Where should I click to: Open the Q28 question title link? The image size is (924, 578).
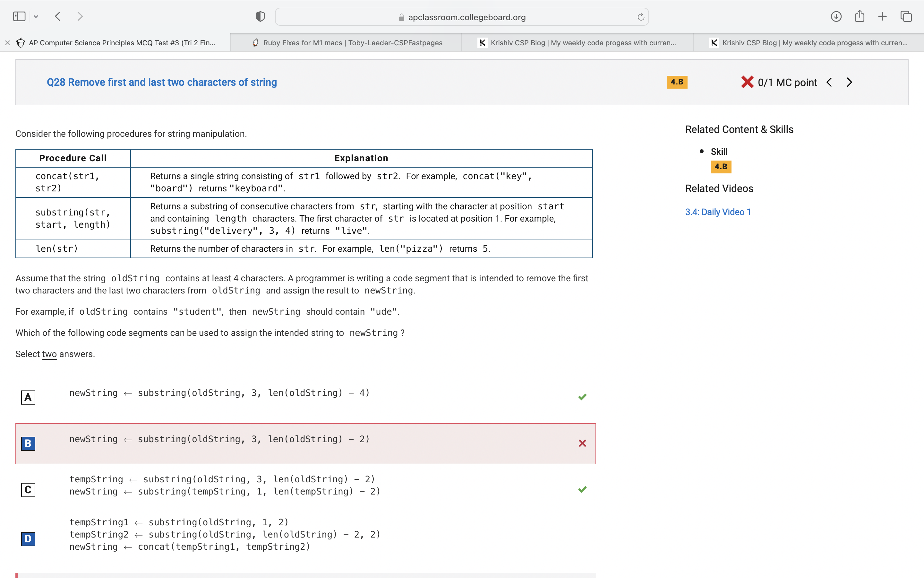click(x=161, y=82)
